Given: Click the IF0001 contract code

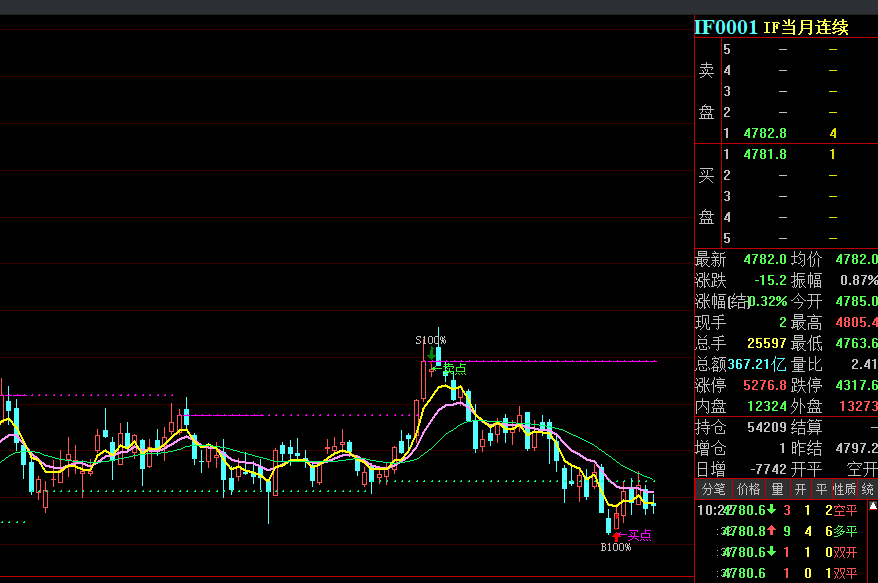Looking at the screenshot, I should click(726, 27).
